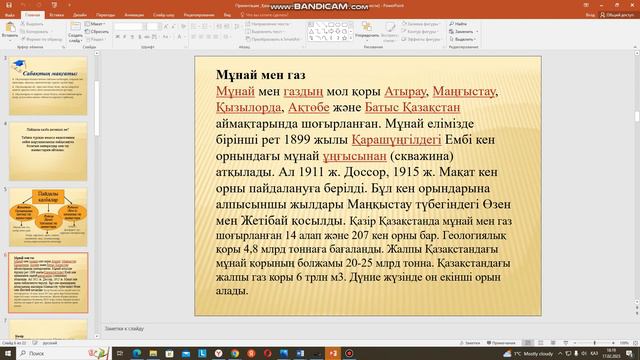
Task: Click the zoom slider in status bar
Action: (594, 343)
